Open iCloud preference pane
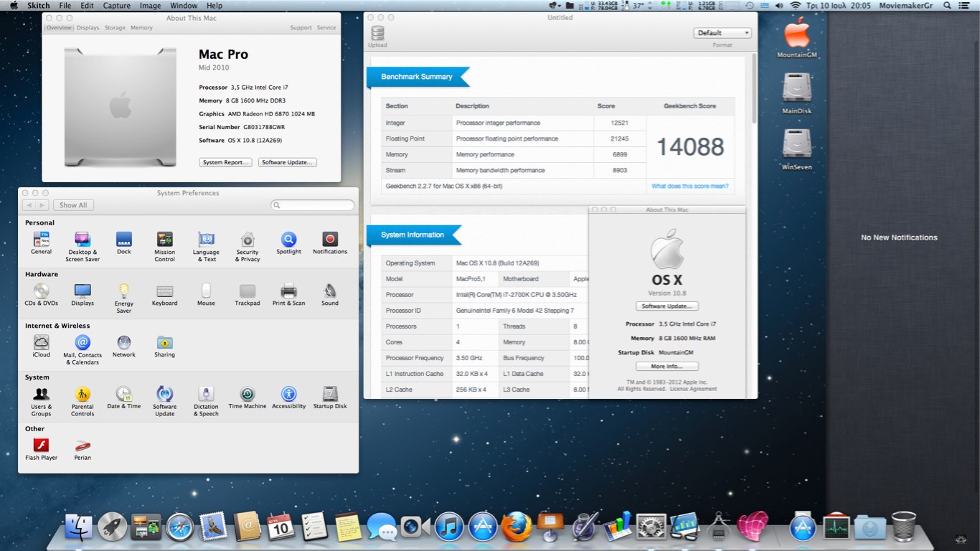This screenshot has height=551, width=980. pos(41,347)
